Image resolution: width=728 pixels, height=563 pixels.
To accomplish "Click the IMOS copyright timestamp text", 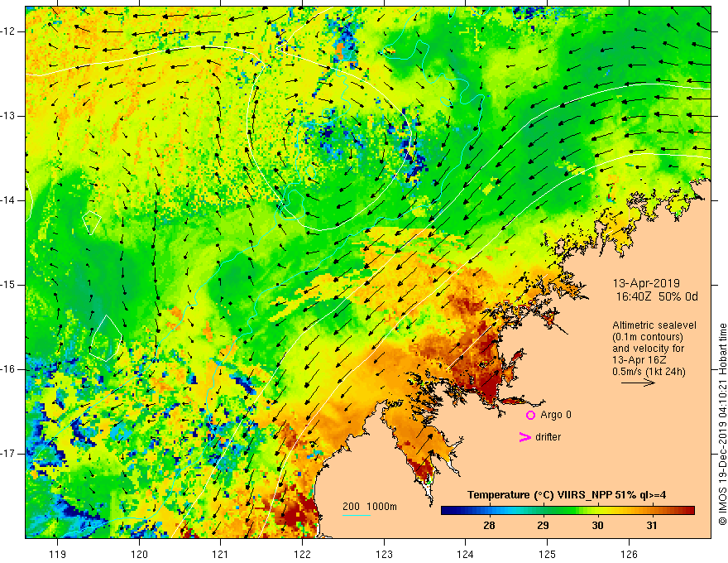I will pos(722,424).
